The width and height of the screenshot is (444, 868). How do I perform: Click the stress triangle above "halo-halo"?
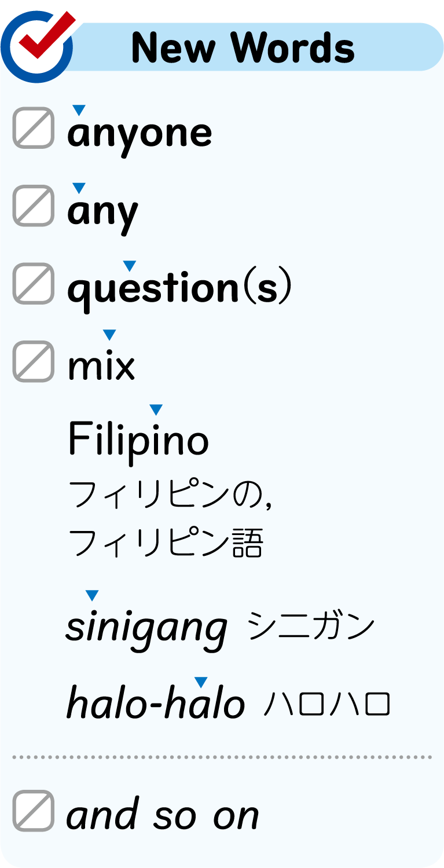coord(201,682)
